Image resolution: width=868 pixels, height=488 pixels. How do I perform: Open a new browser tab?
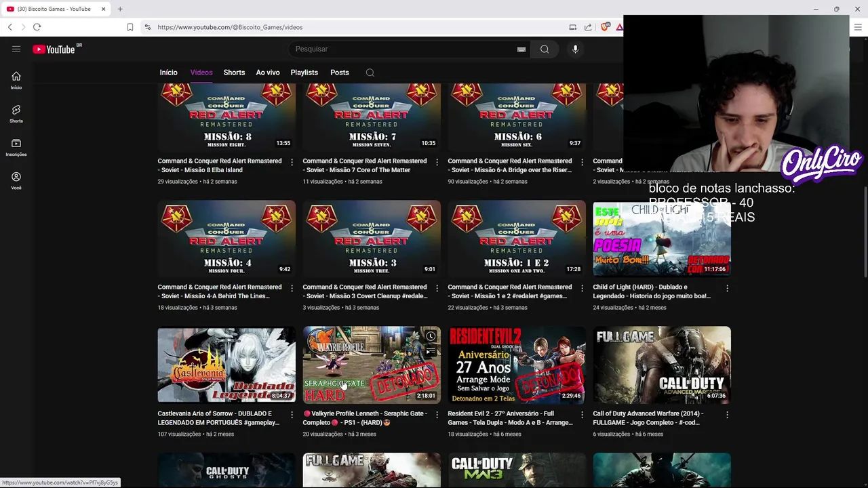pos(120,9)
